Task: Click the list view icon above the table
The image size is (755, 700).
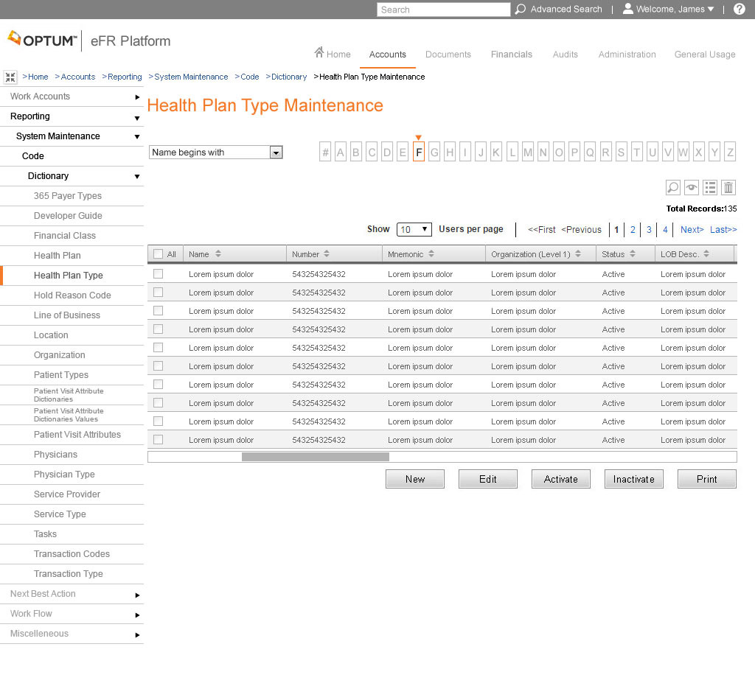Action: (710, 188)
